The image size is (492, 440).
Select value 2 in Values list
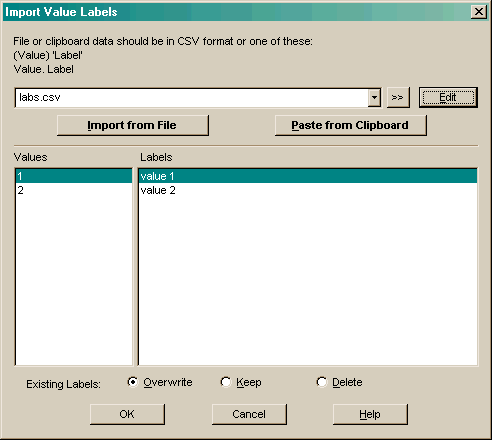coord(74,190)
